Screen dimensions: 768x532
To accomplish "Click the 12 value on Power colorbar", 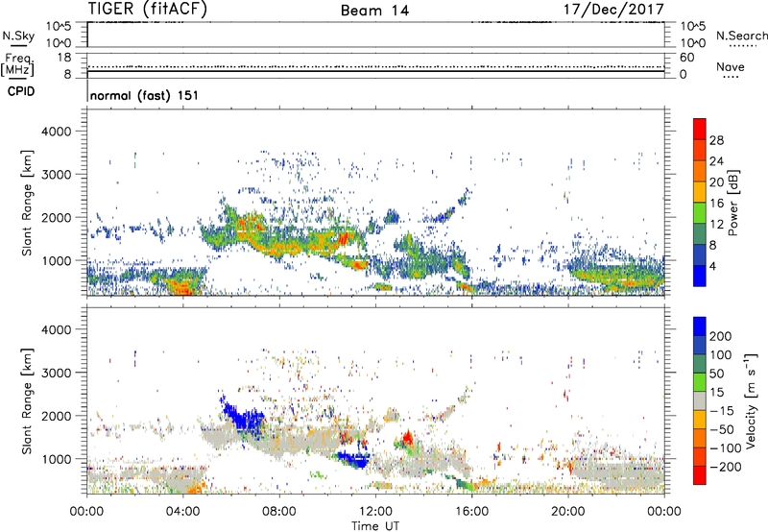I will coord(716,225).
